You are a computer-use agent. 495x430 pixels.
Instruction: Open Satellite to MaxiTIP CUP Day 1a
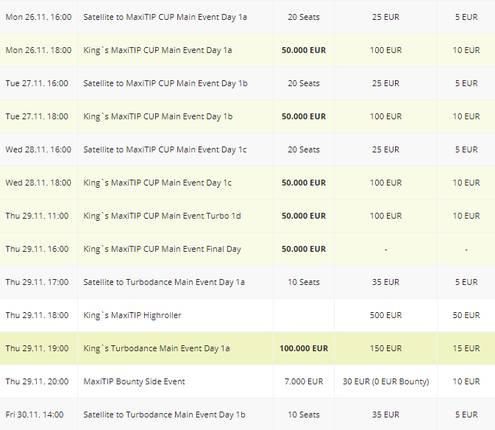pyautogui.click(x=165, y=17)
